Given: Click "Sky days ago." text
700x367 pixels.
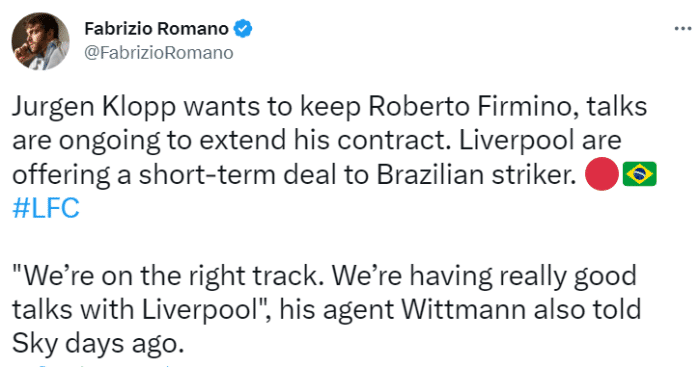Looking at the screenshot, I should (x=98, y=345).
